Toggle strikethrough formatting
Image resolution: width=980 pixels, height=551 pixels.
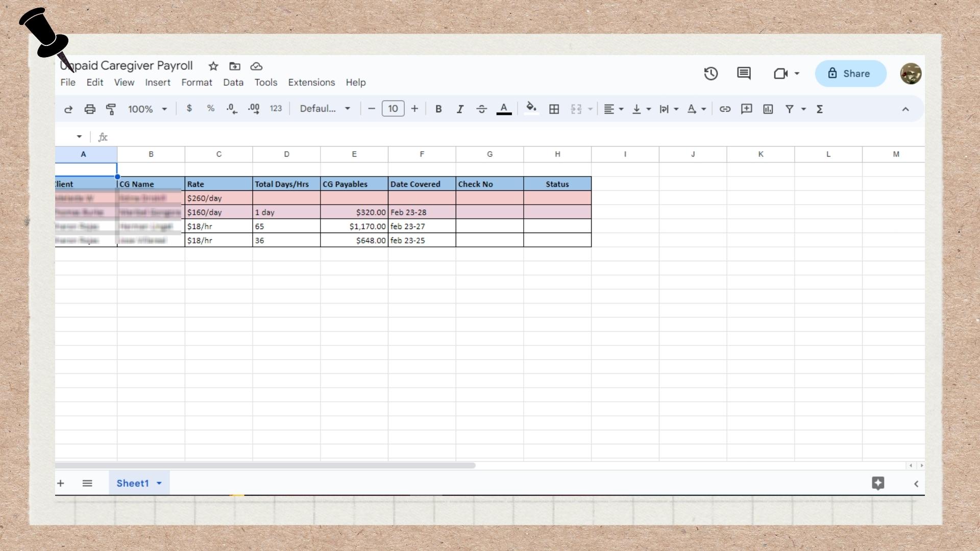tap(481, 109)
